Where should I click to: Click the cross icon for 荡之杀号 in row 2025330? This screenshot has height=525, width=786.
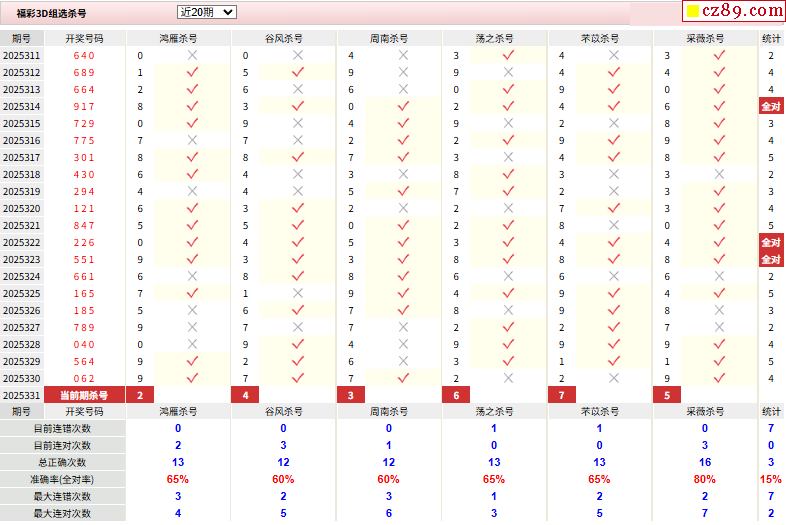(x=508, y=379)
